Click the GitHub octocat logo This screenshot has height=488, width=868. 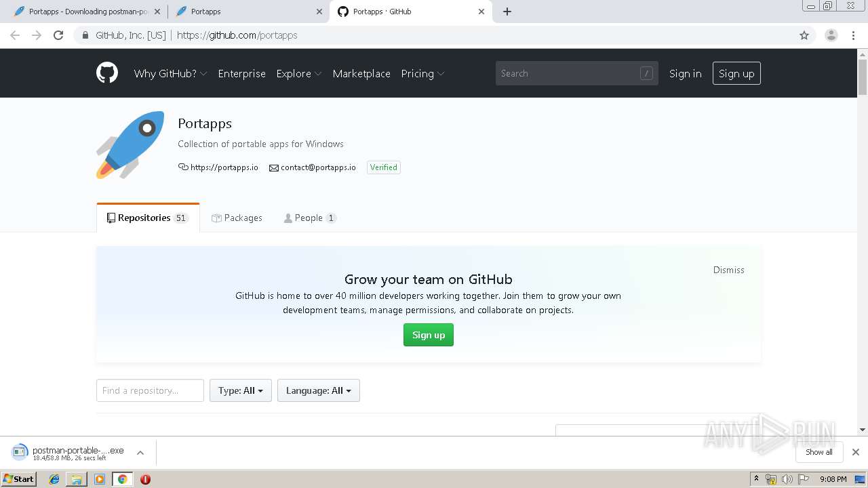[107, 73]
